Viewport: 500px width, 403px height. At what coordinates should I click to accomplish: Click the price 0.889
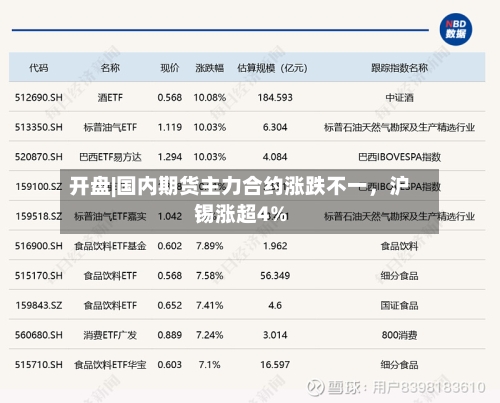tap(170, 335)
